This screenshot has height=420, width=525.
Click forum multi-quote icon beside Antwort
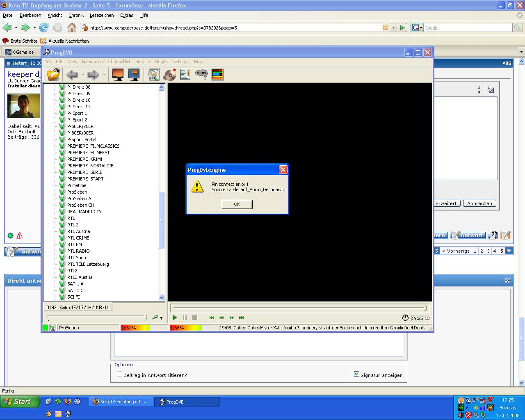click(x=493, y=235)
